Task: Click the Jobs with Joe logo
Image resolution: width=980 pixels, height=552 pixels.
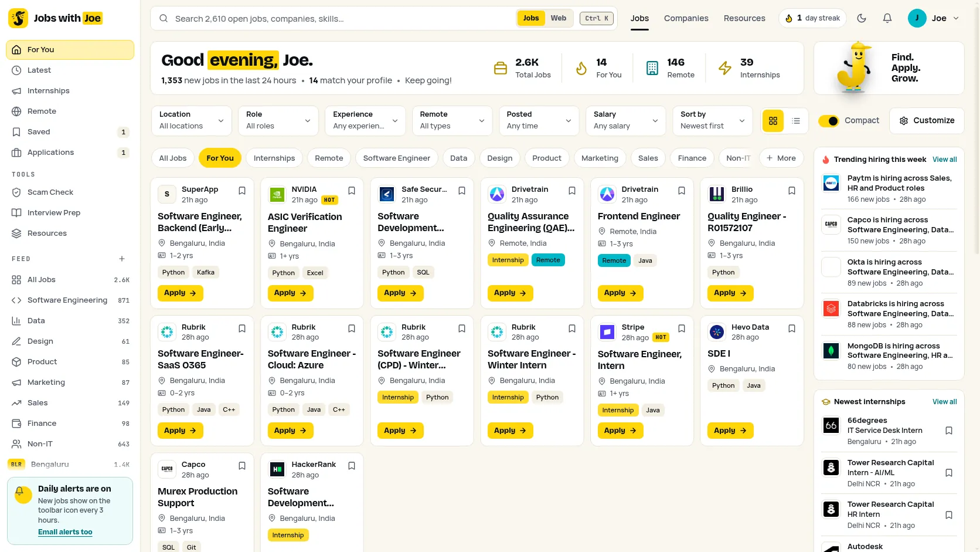Action: tap(56, 18)
